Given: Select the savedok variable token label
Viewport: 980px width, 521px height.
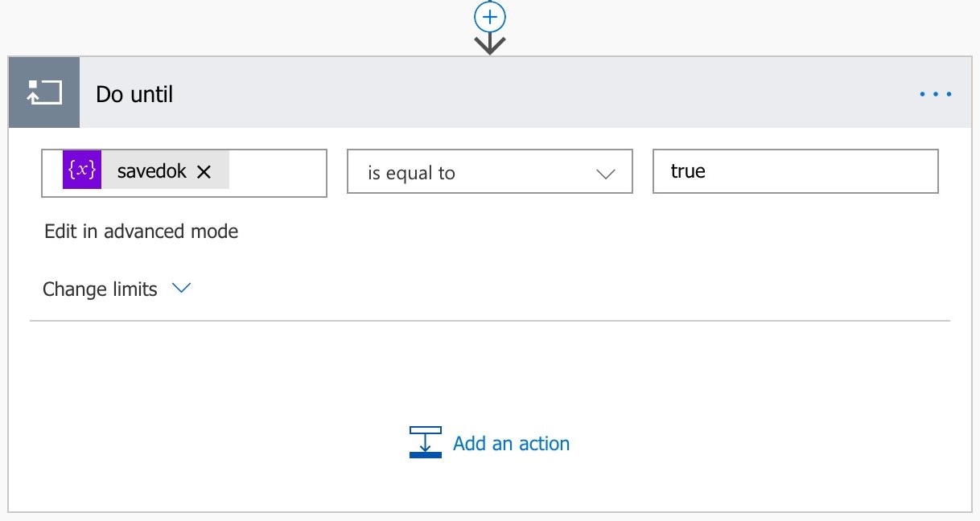Looking at the screenshot, I should point(151,171).
